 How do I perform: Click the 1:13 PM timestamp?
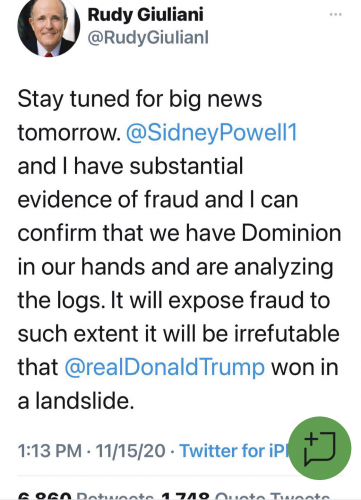coord(50,451)
